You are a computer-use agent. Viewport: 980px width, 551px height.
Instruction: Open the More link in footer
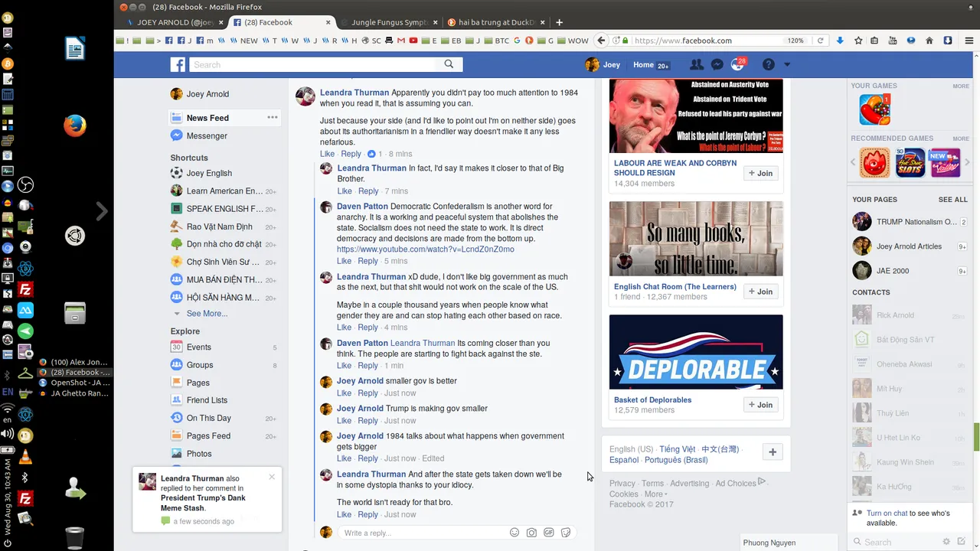(x=654, y=494)
